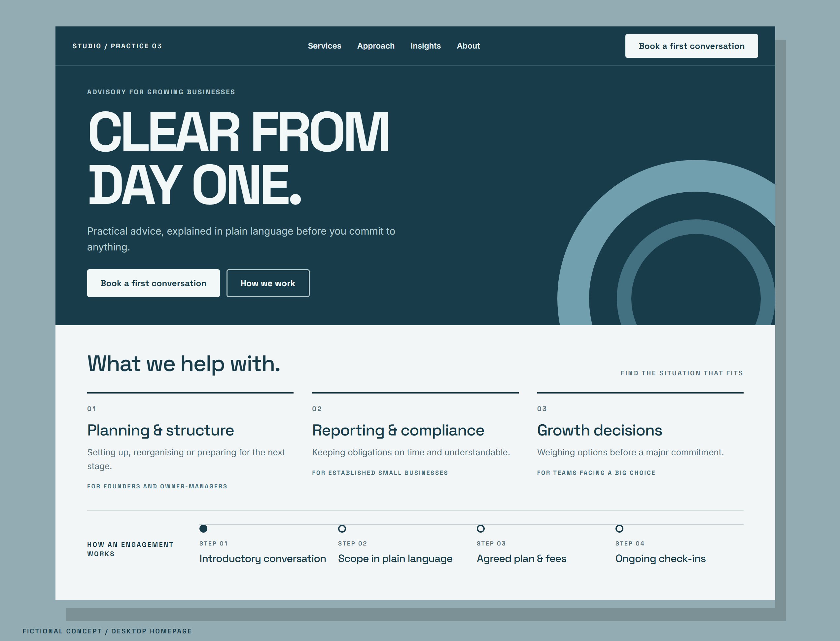Select the Step 04 timeline marker circle
Image resolution: width=840 pixels, height=641 pixels.
coord(619,528)
